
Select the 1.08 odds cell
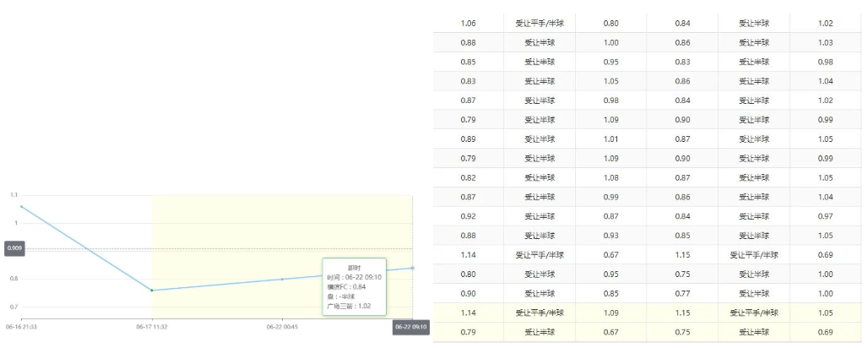(x=611, y=178)
